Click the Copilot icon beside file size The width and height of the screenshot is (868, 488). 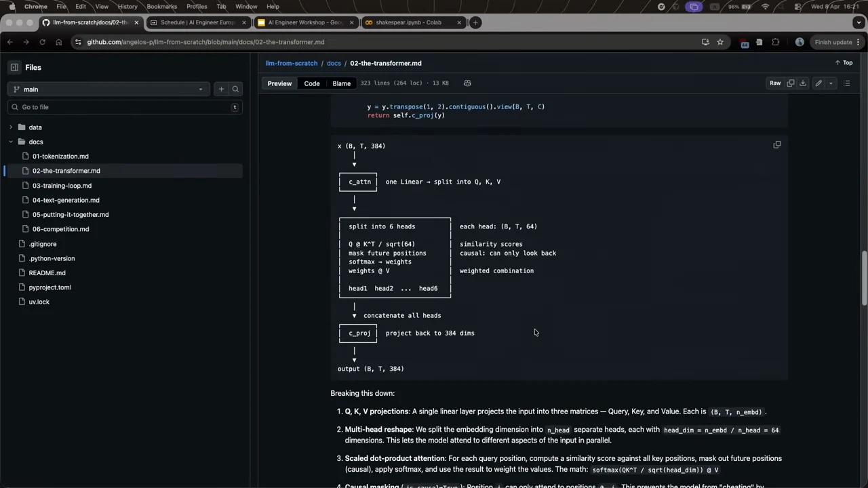(467, 83)
